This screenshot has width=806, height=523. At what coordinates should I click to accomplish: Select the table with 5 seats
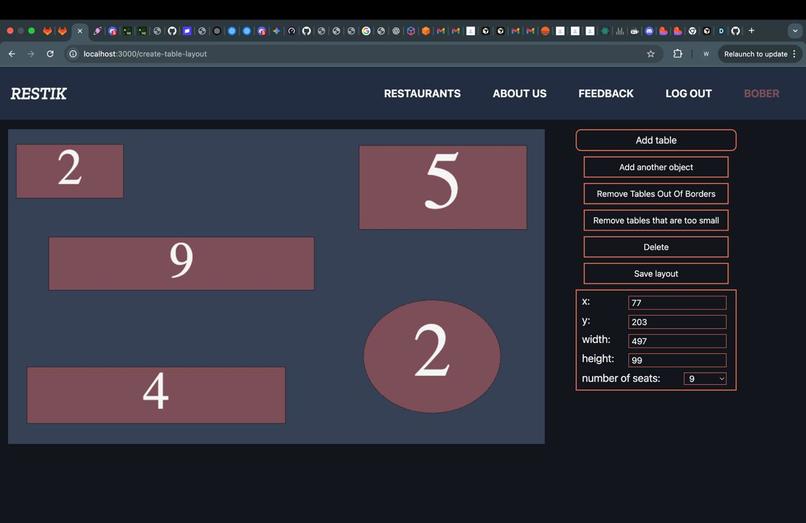(443, 187)
